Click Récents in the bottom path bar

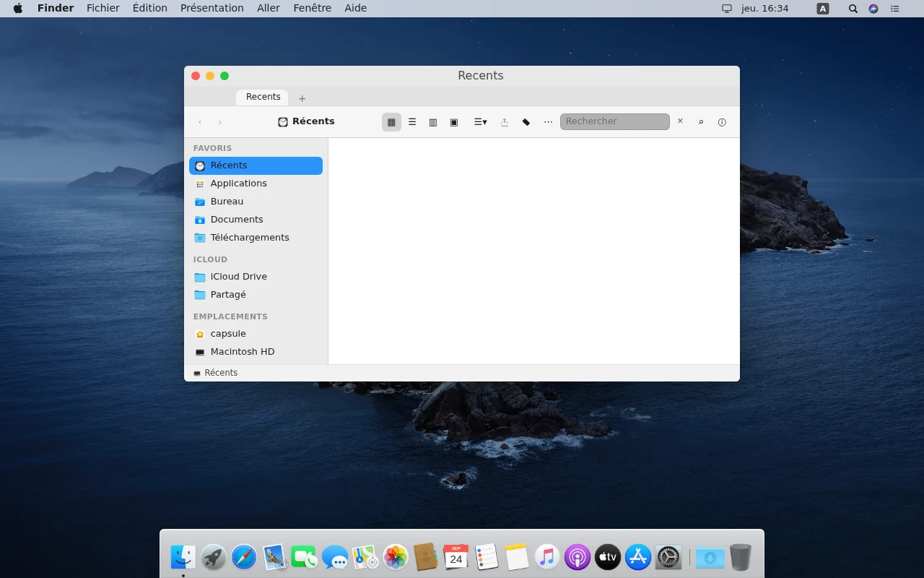[215, 373]
